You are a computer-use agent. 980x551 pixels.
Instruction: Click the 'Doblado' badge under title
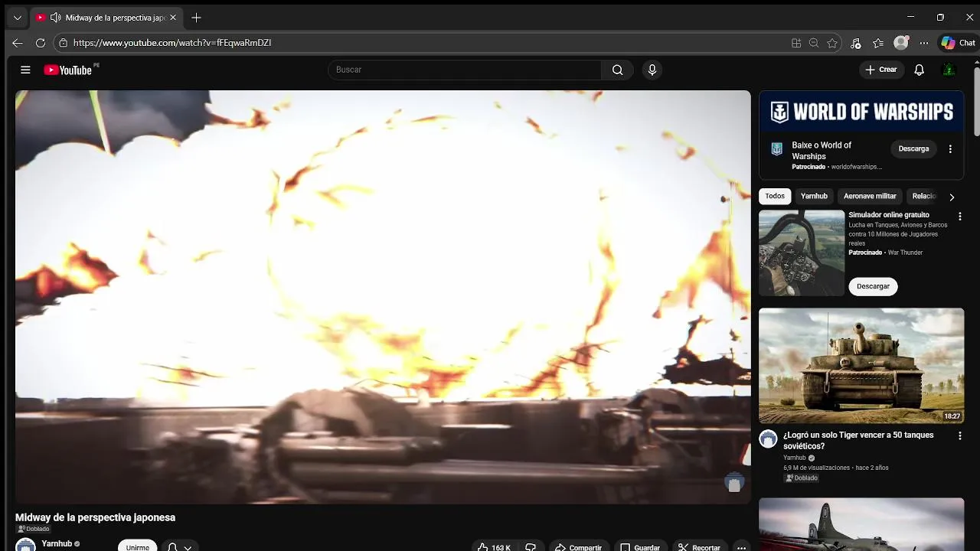tap(33, 529)
